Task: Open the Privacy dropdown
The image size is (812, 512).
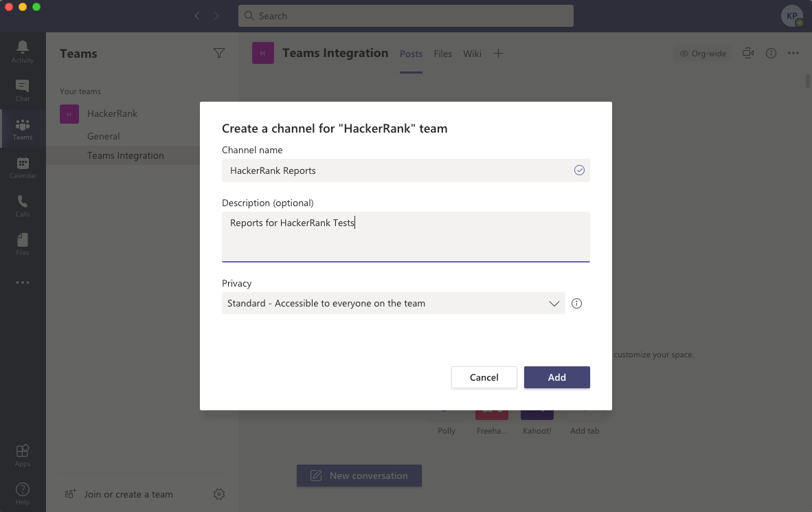Action: click(x=394, y=303)
